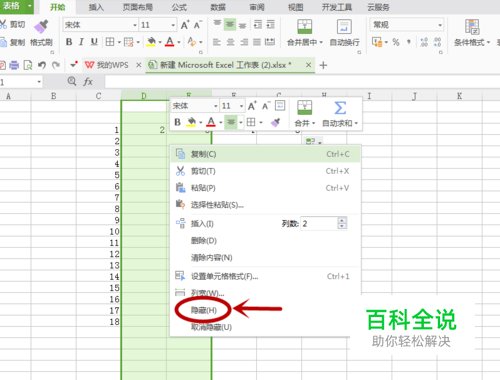Click AutoSum (自动求和) in mini toolbar
Viewport: 500px width, 380px height.
pyautogui.click(x=340, y=114)
